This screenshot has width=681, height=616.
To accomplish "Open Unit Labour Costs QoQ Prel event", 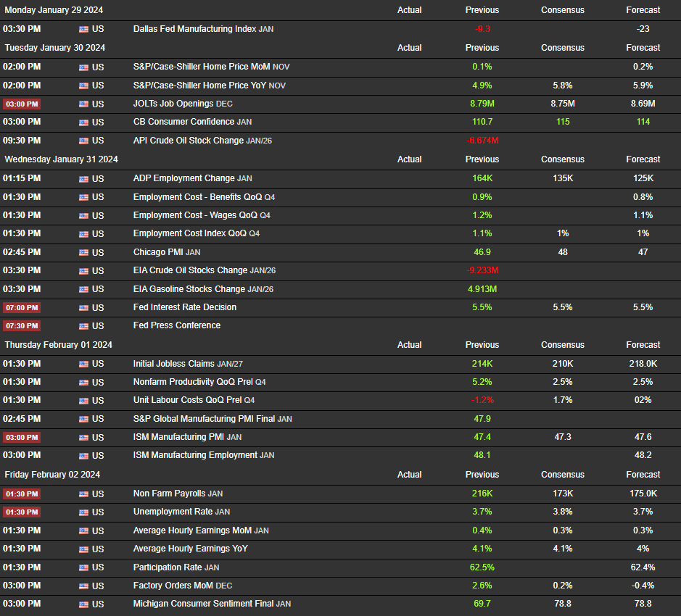I will click(194, 400).
